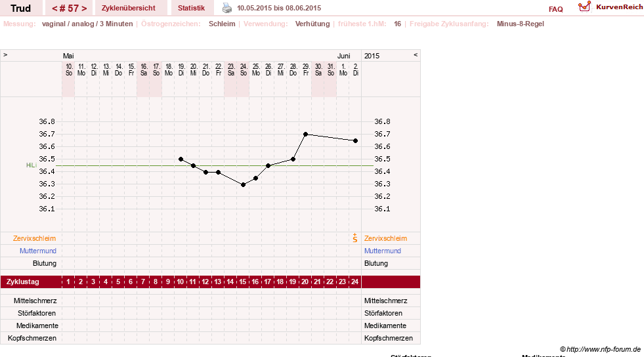
Task: Click the printer icon
Action: [x=227, y=8]
